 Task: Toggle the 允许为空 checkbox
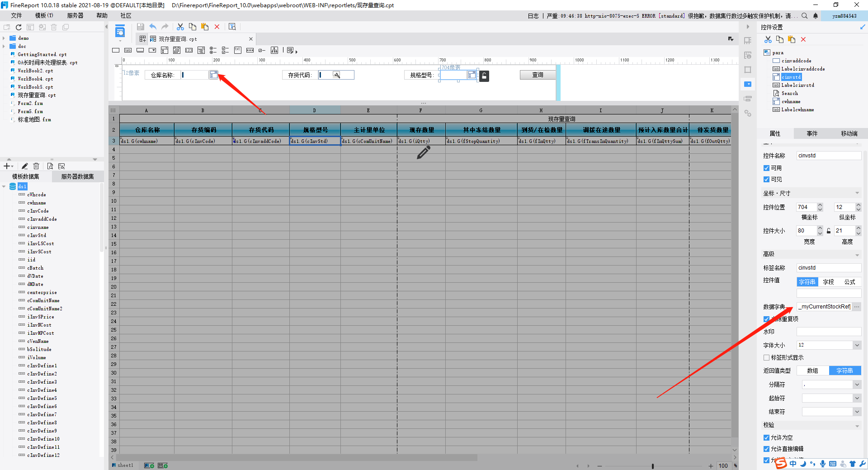coord(766,437)
